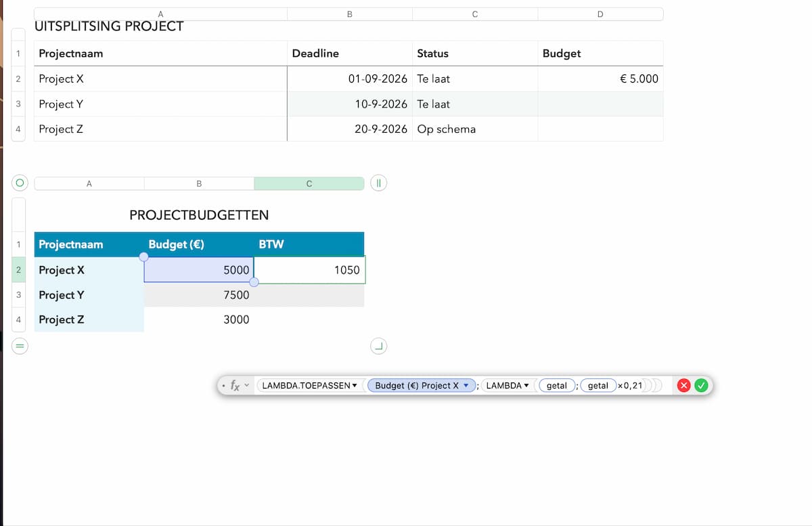
Task: Click the PROJECTBUDGETTEN table title
Action: point(199,215)
